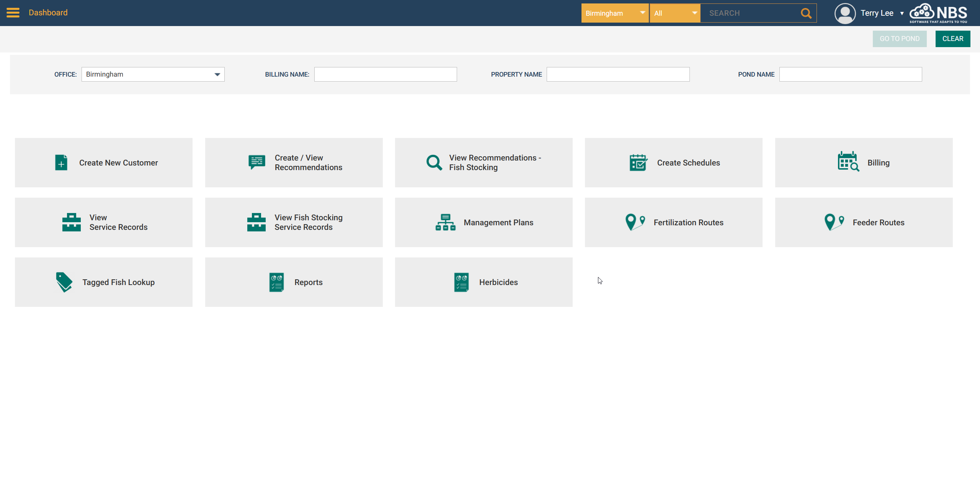Click the Tagged Fish Lookup label
Image resolution: width=980 pixels, height=490 pixels.
click(x=119, y=282)
